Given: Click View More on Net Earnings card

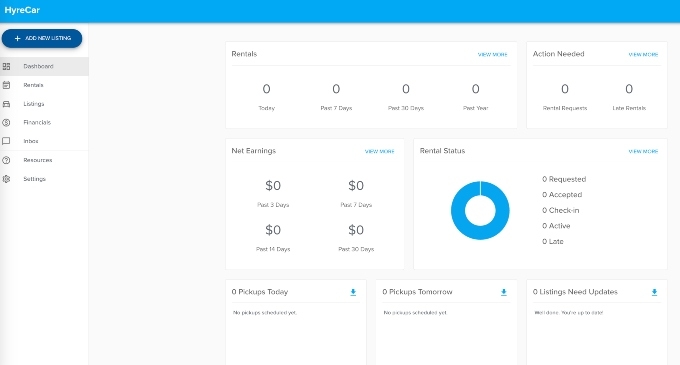Looking at the screenshot, I should [x=379, y=151].
